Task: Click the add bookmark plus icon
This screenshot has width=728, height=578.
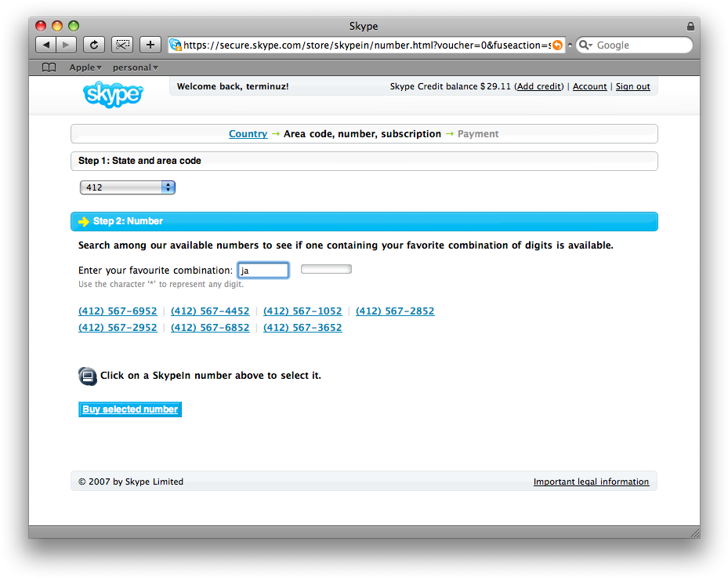Action: point(150,45)
